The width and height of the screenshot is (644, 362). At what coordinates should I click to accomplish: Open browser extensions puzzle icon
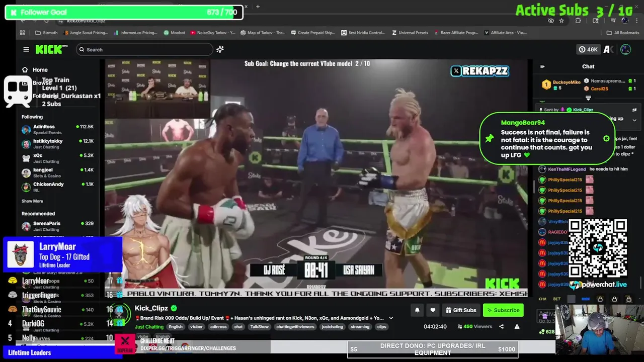point(578,21)
